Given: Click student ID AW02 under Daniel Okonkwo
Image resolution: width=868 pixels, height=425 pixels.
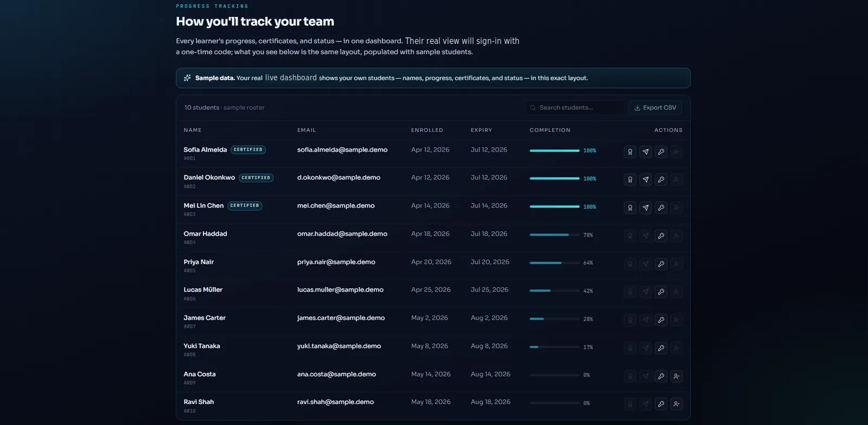Looking at the screenshot, I should 189,186.
